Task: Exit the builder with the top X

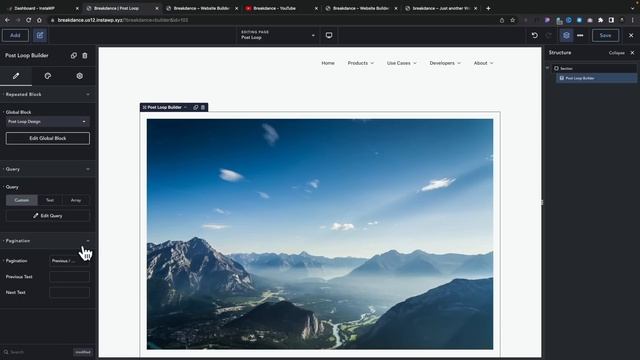Action: (x=631, y=36)
